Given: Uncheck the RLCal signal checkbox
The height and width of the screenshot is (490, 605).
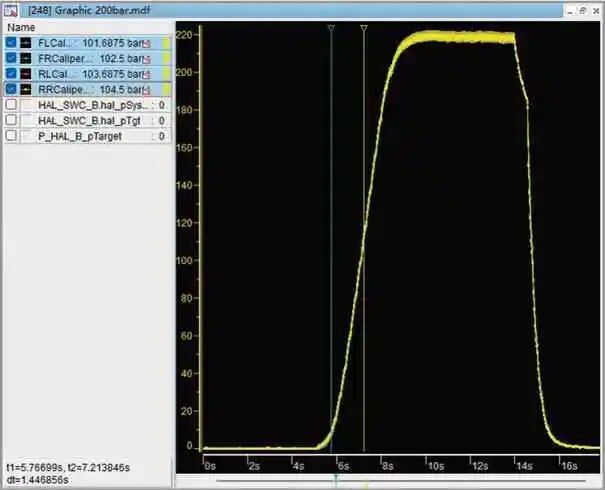Looking at the screenshot, I should (x=12, y=73).
